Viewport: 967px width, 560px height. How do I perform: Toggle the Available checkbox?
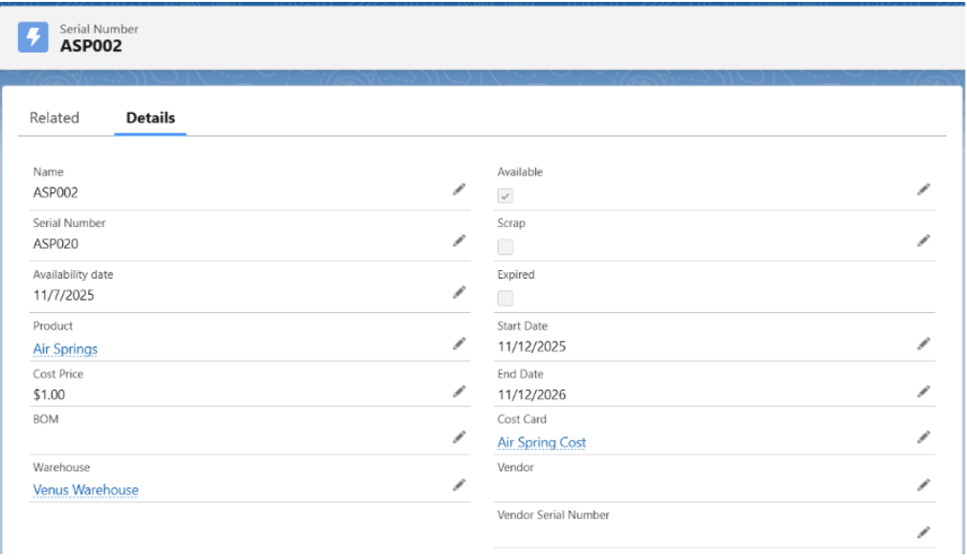click(506, 196)
